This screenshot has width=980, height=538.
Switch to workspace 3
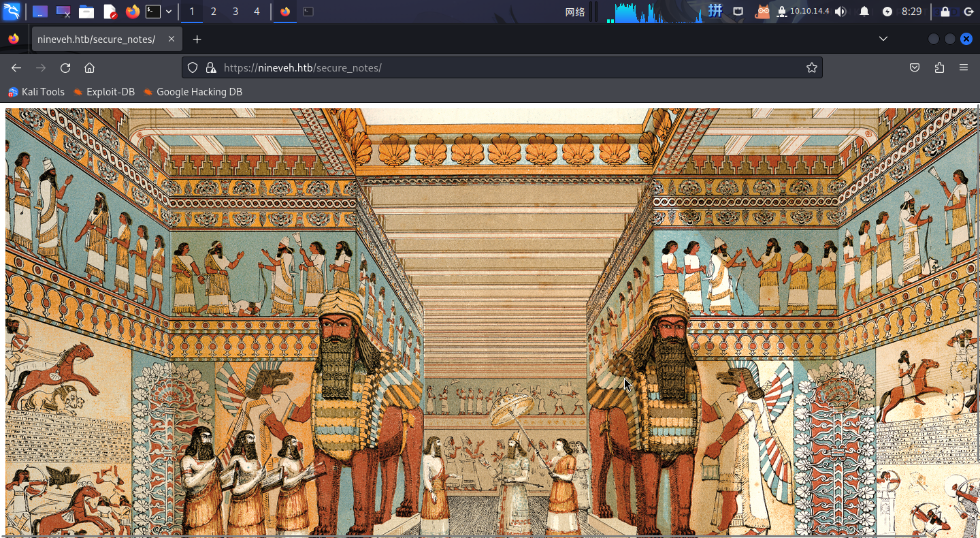235,12
